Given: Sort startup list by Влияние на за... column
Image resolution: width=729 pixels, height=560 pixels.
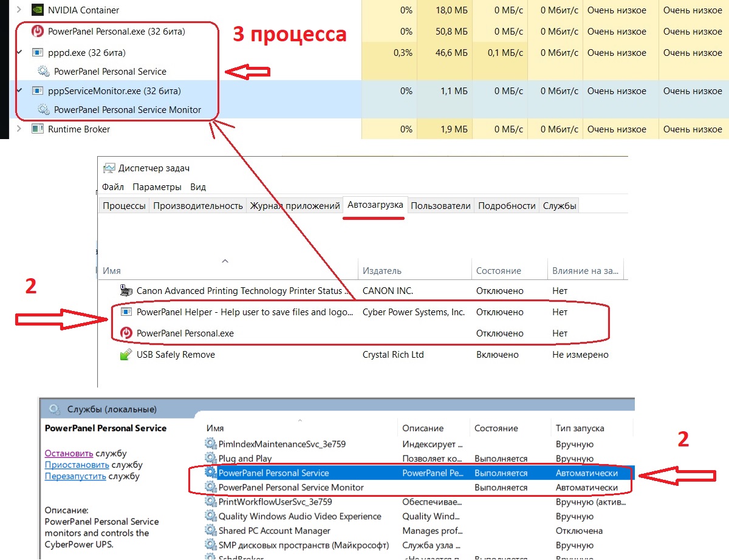Looking at the screenshot, I should tap(585, 271).
